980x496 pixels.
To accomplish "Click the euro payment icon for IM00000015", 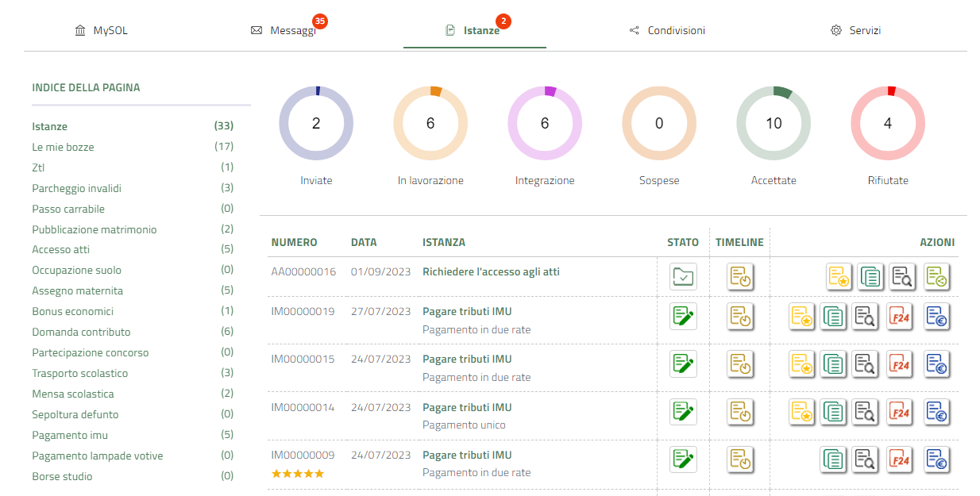I will 937,364.
